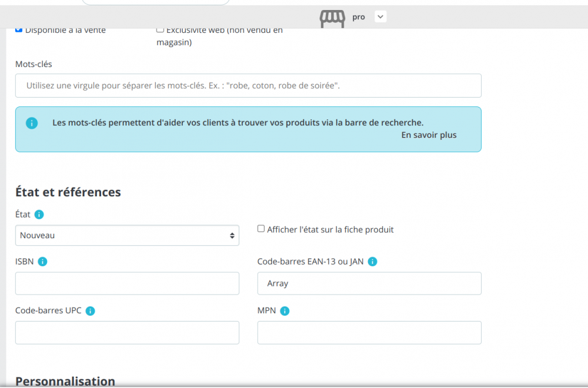Open the En savoir plus link

(x=429, y=135)
